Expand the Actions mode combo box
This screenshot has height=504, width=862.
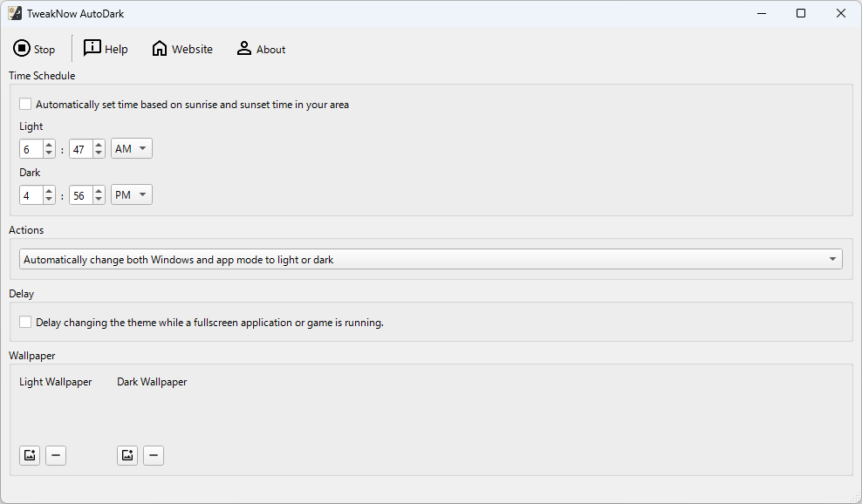pyautogui.click(x=431, y=259)
